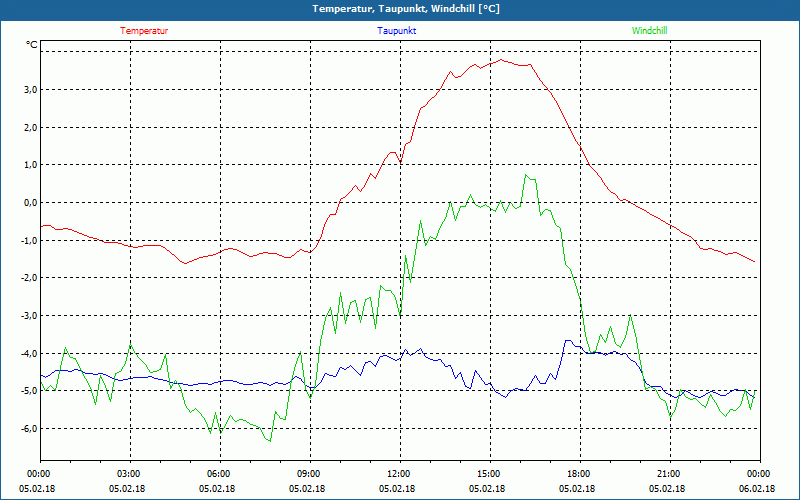Click the 06:00 time axis label

(220, 474)
